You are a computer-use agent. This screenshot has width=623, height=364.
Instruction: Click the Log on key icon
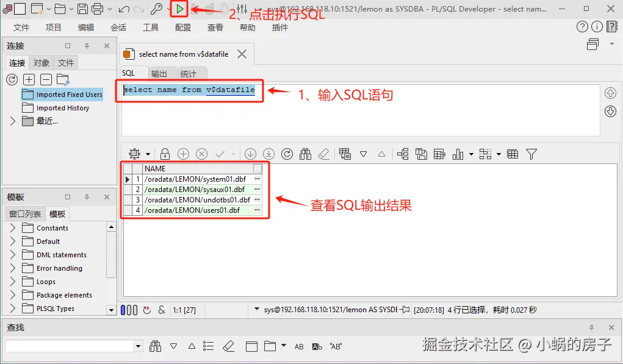(x=156, y=9)
